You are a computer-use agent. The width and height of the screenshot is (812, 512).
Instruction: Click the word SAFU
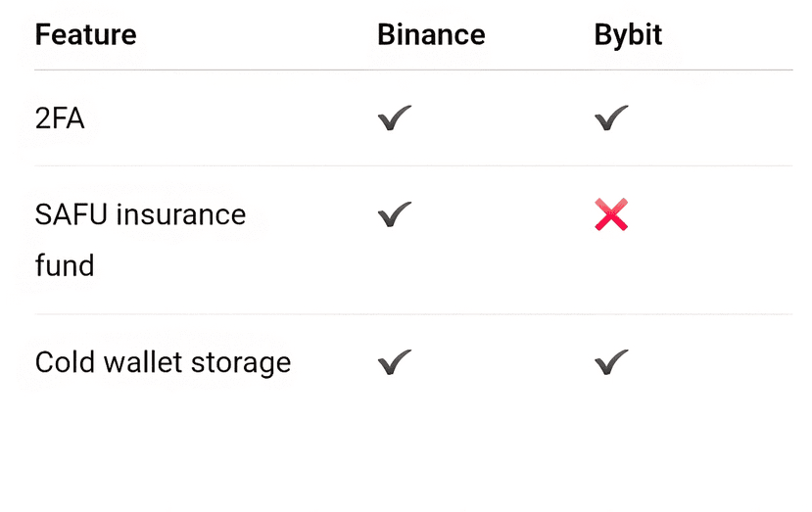pos(71,214)
